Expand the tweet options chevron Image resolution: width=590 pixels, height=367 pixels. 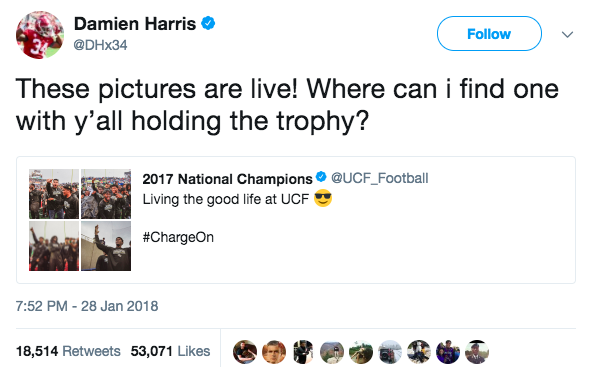[567, 35]
